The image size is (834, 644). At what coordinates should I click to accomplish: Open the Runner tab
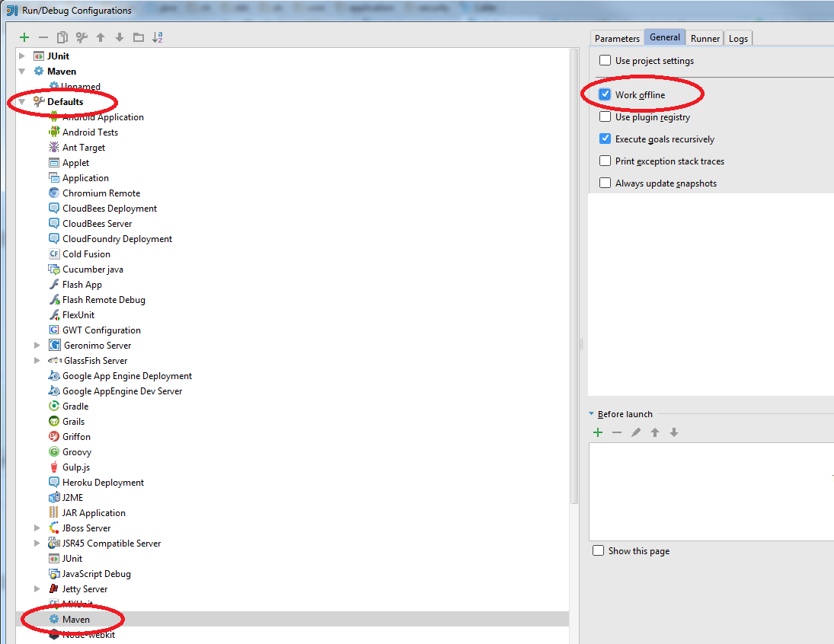[705, 38]
